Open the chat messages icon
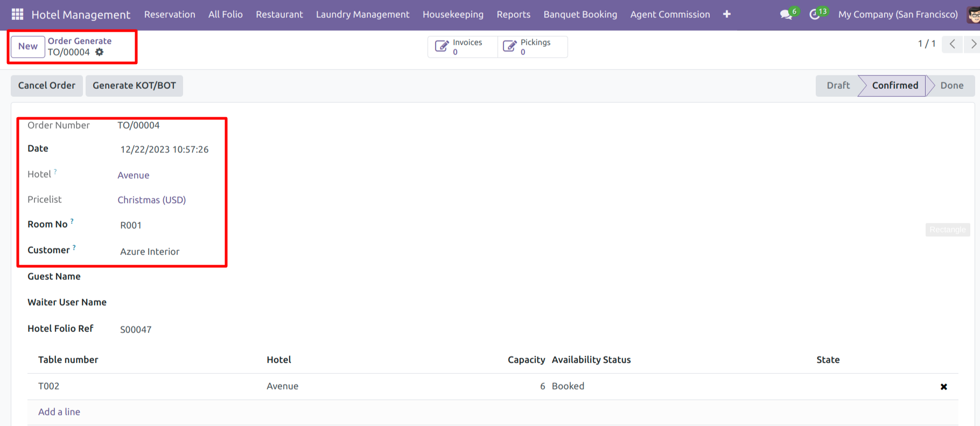The width and height of the screenshot is (980, 426). pyautogui.click(x=786, y=15)
